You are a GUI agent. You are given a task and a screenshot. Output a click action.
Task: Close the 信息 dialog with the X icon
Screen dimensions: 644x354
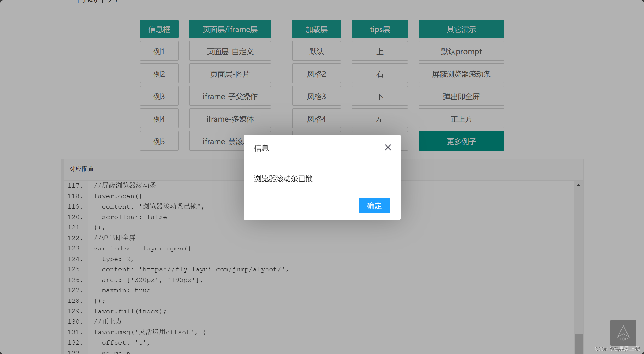388,147
